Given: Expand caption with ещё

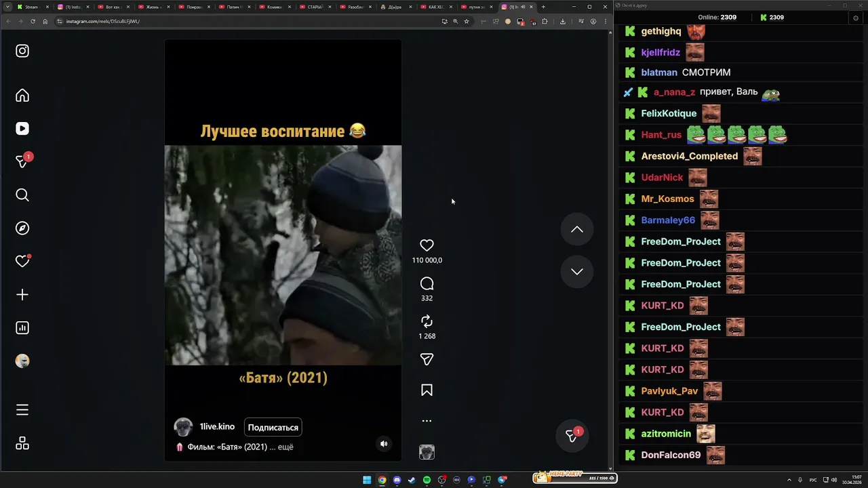Looking at the screenshot, I should click(285, 447).
